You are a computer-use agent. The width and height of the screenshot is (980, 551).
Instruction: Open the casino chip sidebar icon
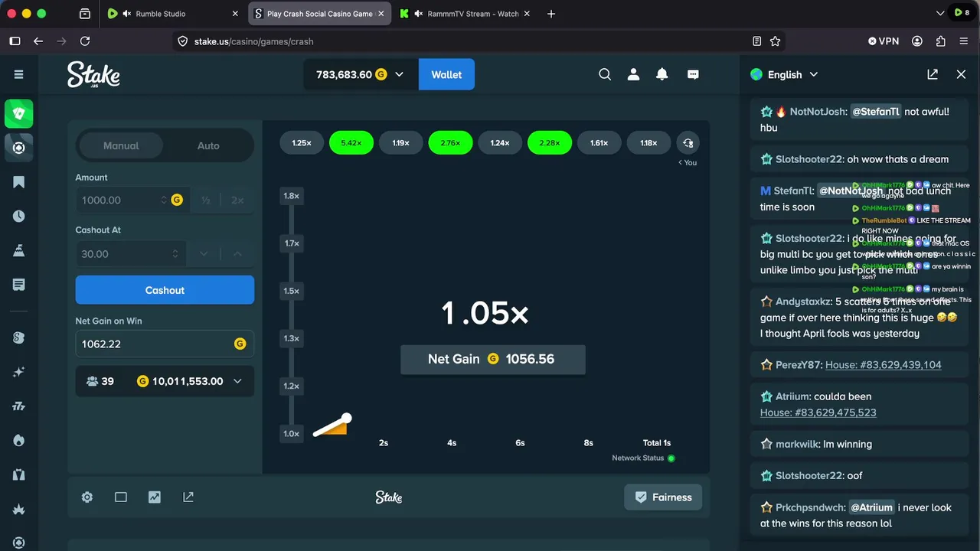[19, 148]
